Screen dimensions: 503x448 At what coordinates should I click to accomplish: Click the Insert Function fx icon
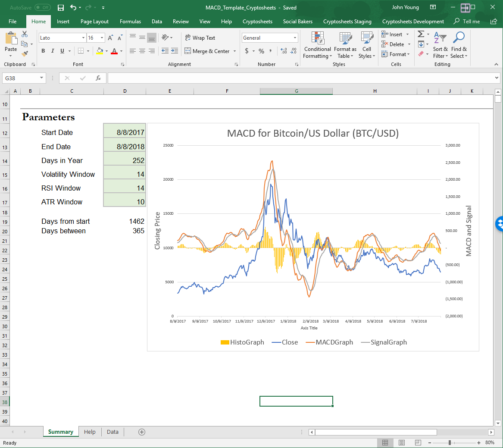98,78
